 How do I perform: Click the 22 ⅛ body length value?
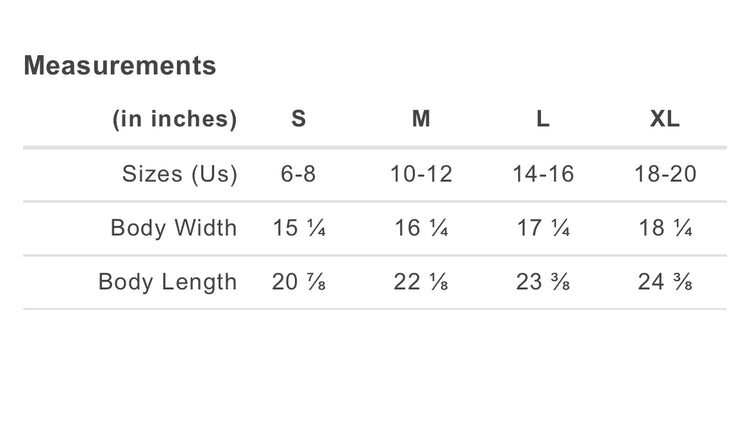point(421,282)
